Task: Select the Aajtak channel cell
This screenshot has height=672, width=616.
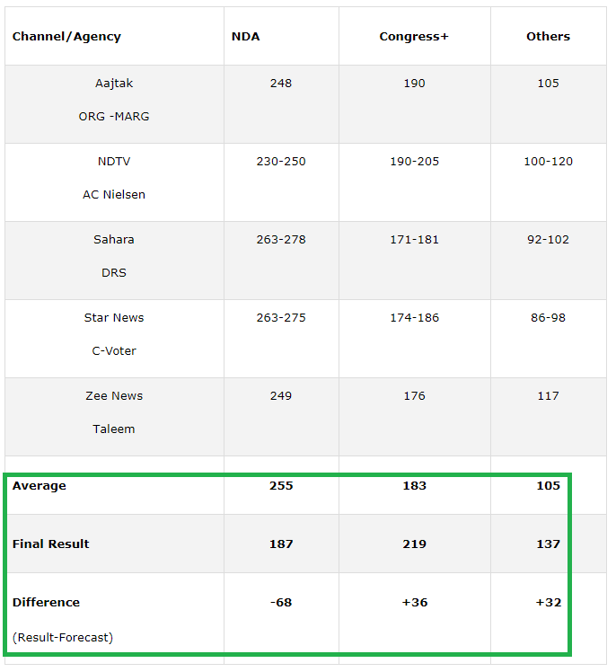Action: click(114, 84)
